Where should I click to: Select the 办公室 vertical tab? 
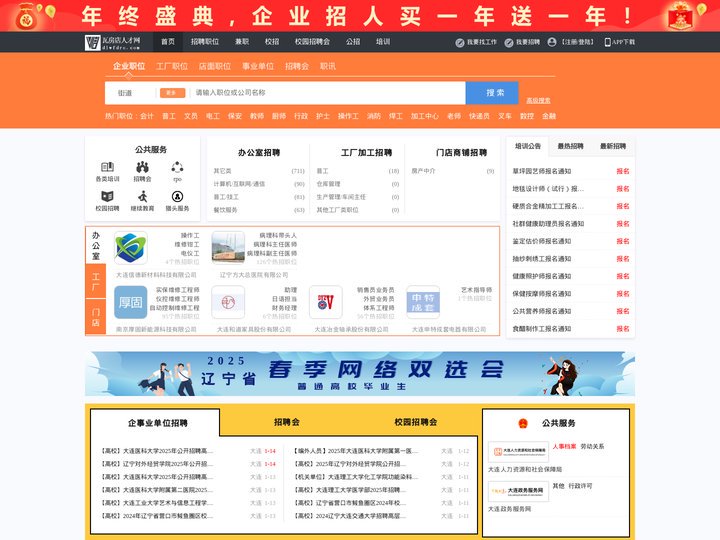(96, 246)
